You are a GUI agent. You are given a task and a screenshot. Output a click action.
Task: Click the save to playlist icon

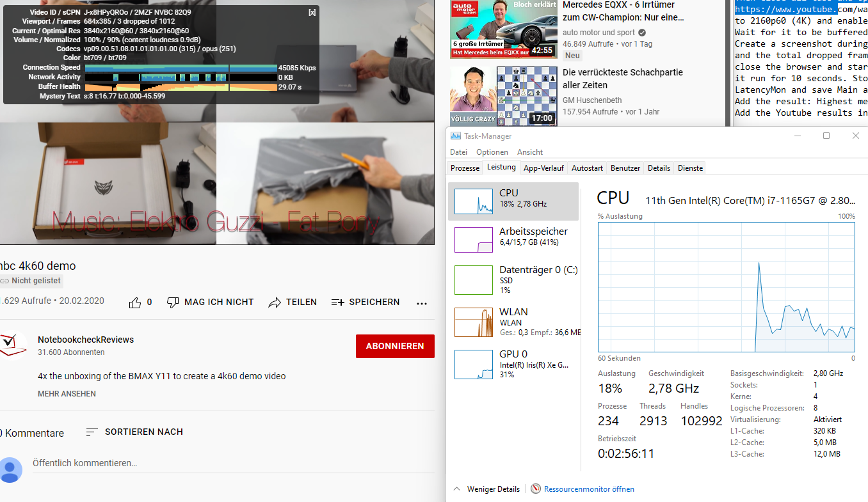click(337, 302)
